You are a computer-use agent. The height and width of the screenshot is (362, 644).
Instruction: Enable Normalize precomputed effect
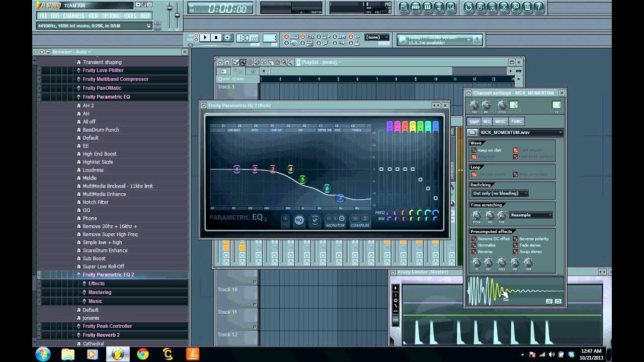[474, 245]
